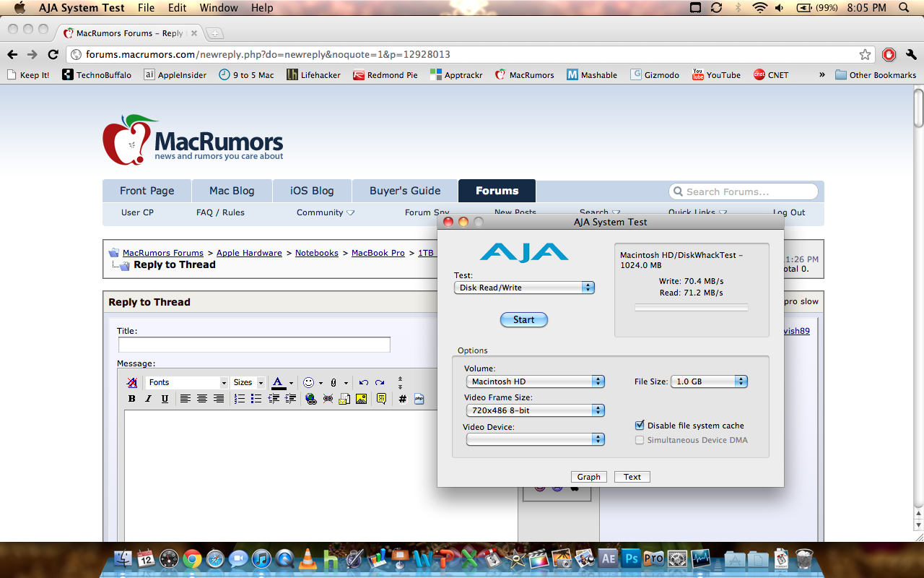Toggle Disable file system cache checkbox
Screen dimensions: 924x578
coord(640,426)
